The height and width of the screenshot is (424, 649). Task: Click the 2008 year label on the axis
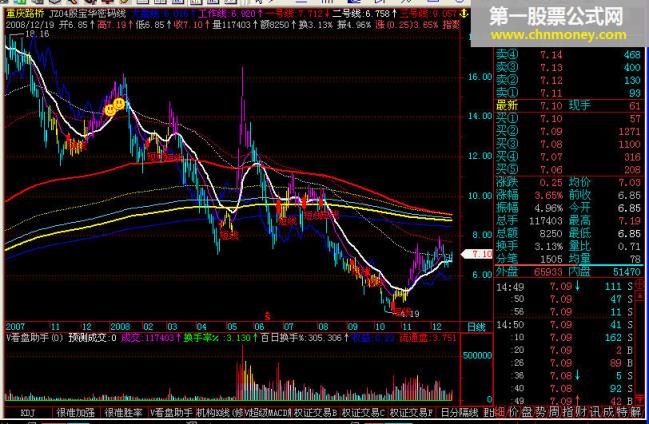120,327
